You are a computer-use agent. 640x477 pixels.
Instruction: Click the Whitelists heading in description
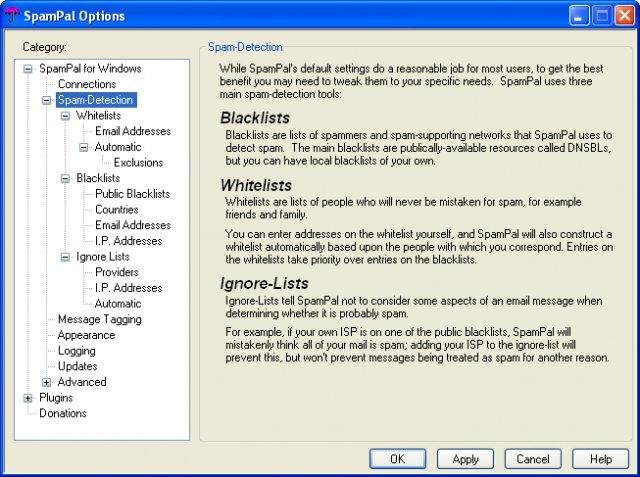point(256,185)
